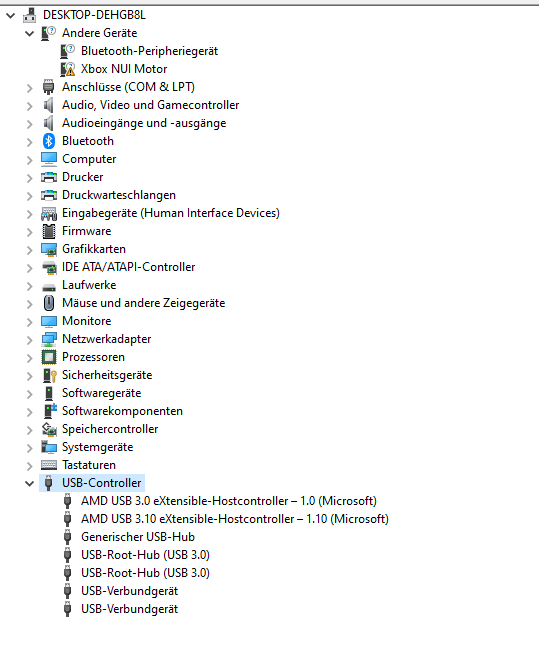Expand the Firmware category arrow
The image size is (539, 661).
(29, 232)
